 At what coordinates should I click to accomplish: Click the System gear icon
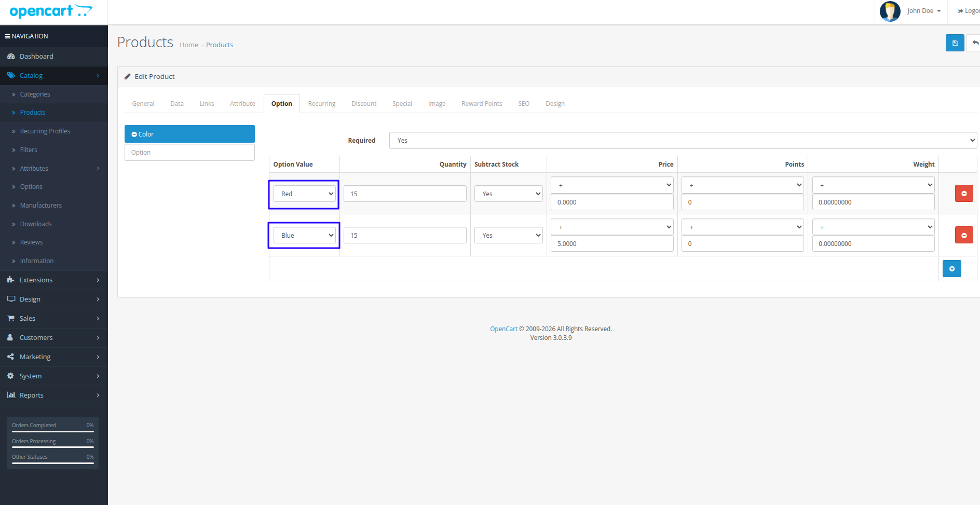[x=10, y=376]
